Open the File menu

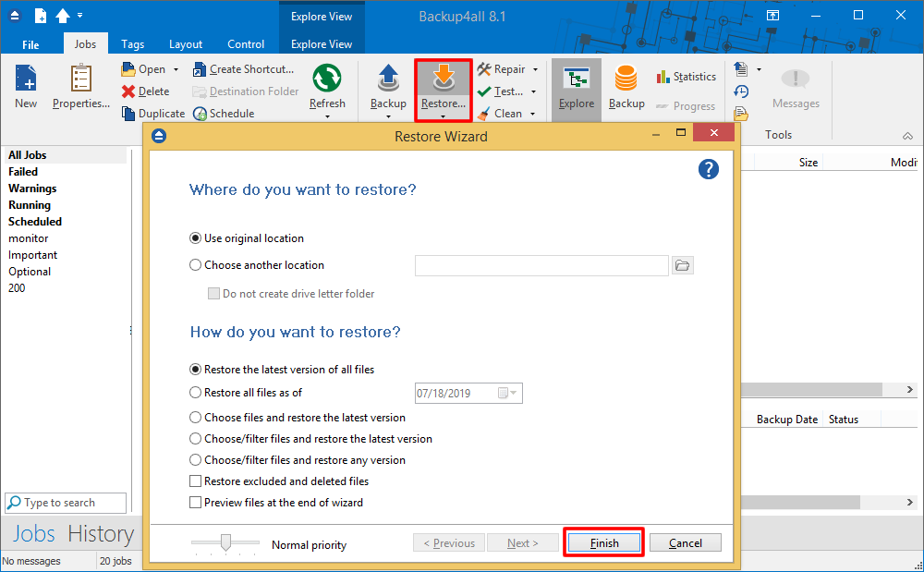coord(30,44)
